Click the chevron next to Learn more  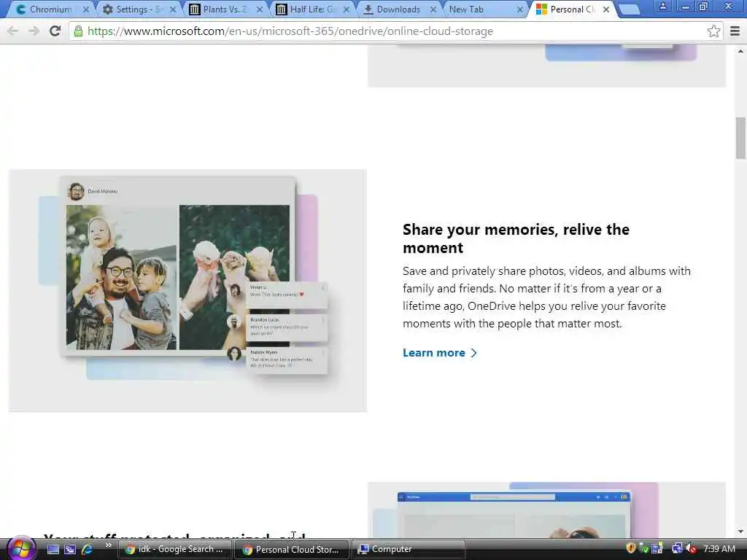pos(473,353)
